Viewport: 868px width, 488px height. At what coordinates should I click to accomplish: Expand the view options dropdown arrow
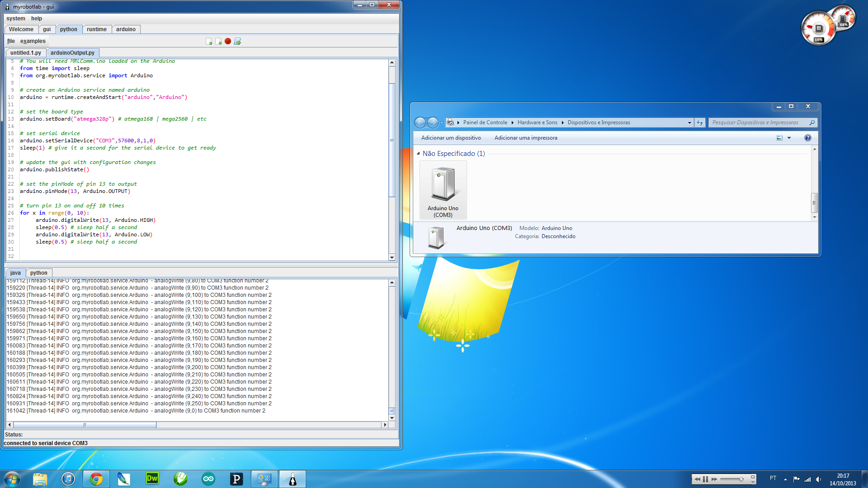tap(789, 138)
